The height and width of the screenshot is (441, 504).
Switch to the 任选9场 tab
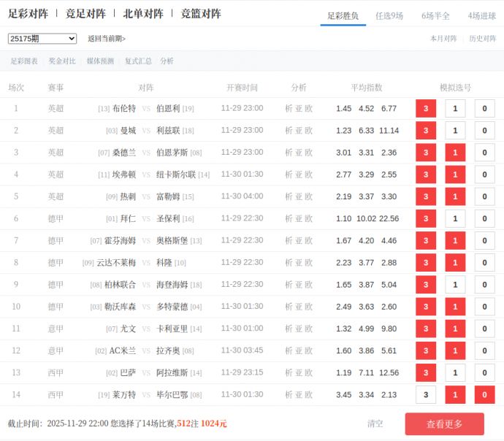point(389,15)
